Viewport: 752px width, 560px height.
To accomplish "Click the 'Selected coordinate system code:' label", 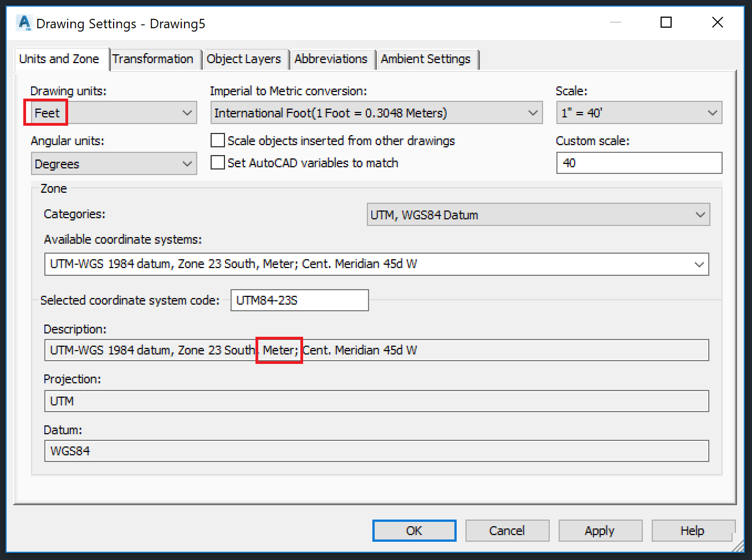I will tap(130, 300).
